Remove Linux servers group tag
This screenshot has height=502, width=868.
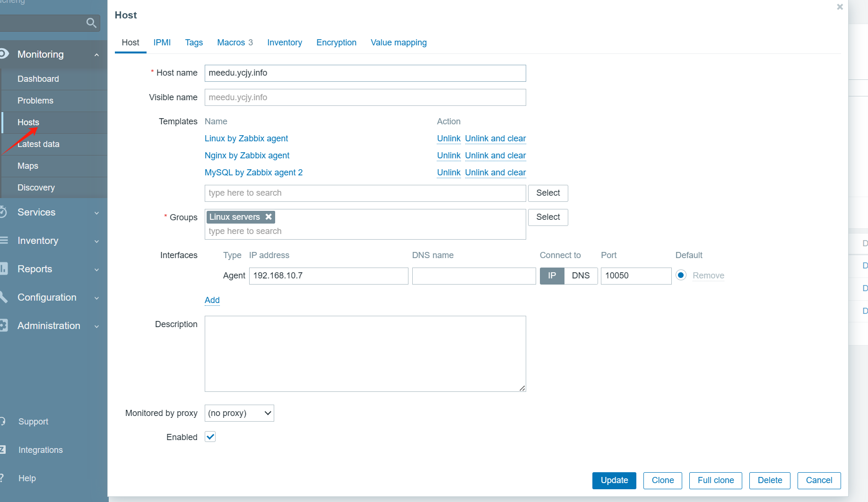[269, 217]
